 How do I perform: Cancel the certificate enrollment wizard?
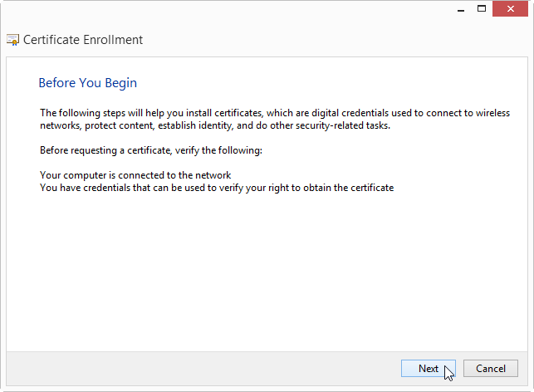click(x=491, y=368)
